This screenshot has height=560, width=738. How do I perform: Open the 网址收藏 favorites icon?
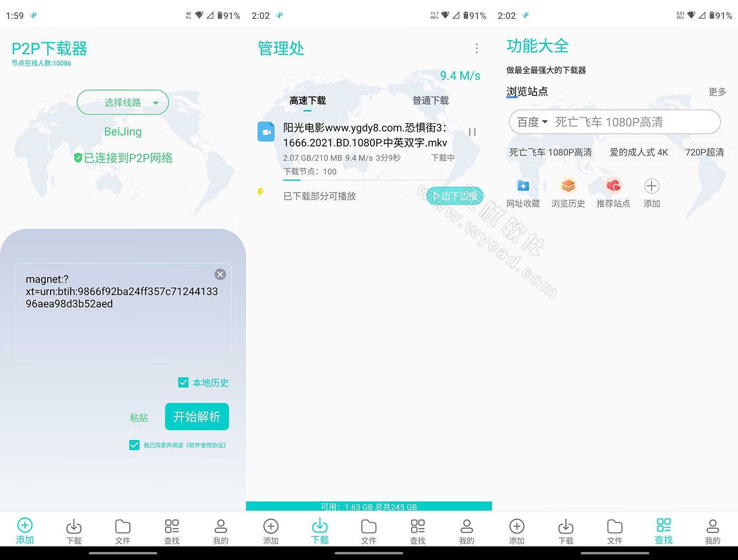click(x=523, y=186)
